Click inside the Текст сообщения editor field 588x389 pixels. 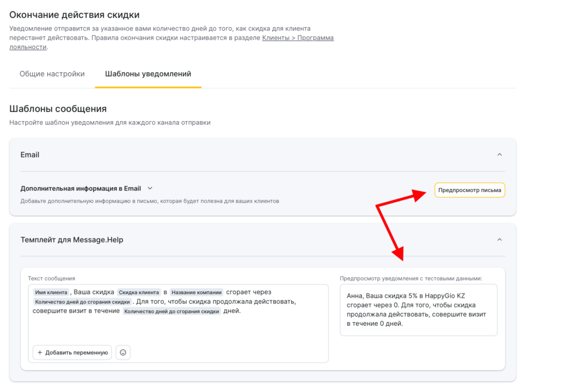[178, 330]
